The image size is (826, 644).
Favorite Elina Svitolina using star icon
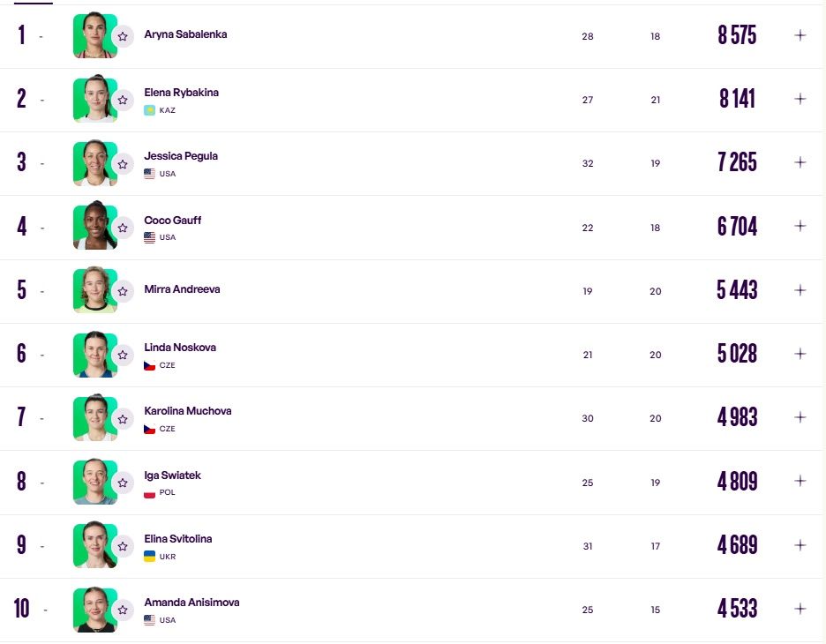(x=123, y=546)
